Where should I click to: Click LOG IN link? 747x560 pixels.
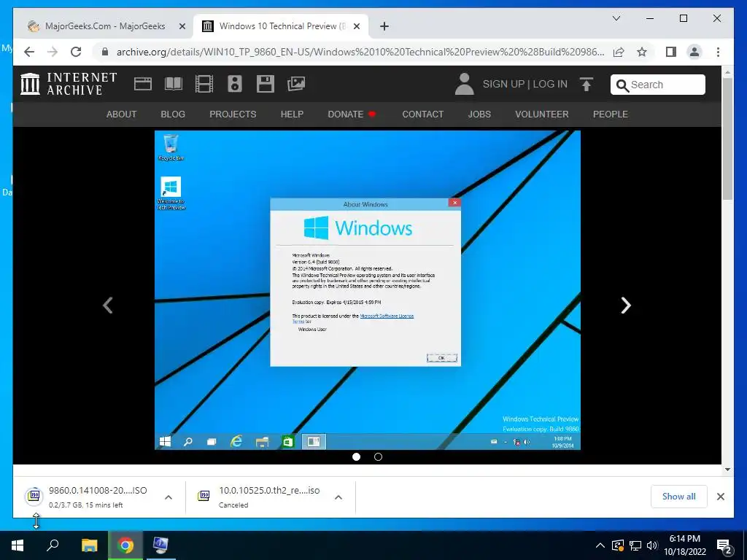tap(550, 85)
